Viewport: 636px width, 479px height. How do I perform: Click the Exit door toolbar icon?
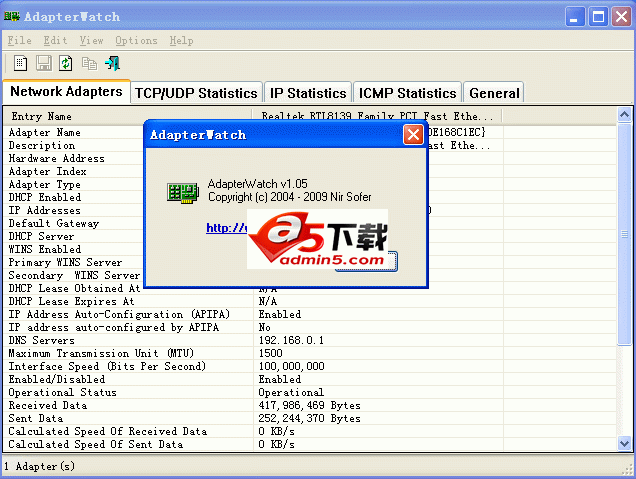(112, 63)
